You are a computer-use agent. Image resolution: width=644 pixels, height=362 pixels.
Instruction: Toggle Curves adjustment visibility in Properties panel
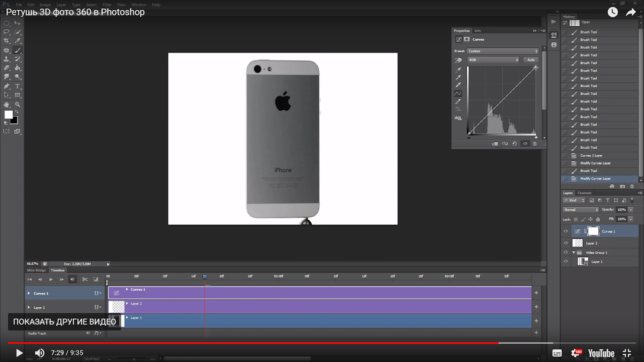point(525,144)
